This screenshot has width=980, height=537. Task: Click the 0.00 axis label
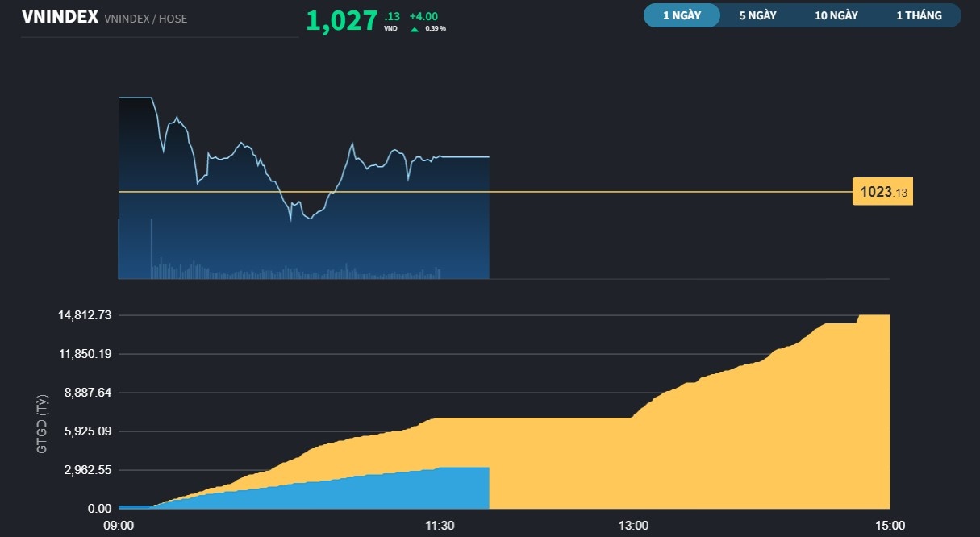[x=100, y=509]
